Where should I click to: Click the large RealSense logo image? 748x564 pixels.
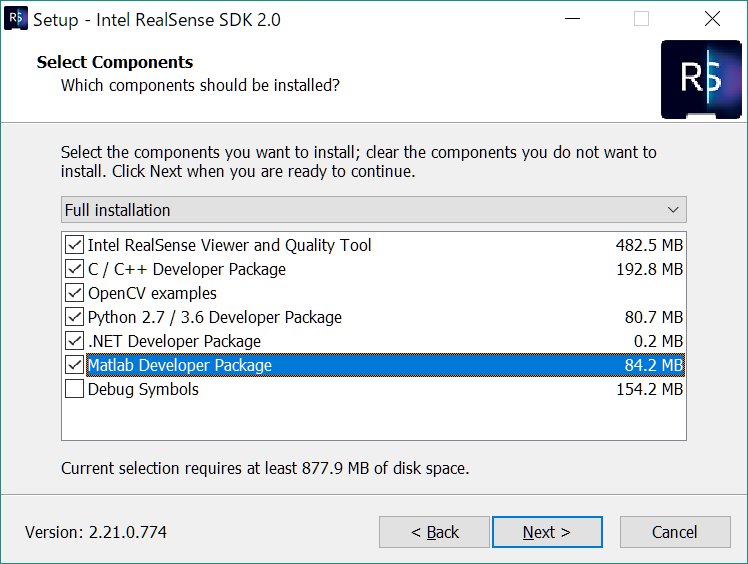pyautogui.click(x=701, y=79)
